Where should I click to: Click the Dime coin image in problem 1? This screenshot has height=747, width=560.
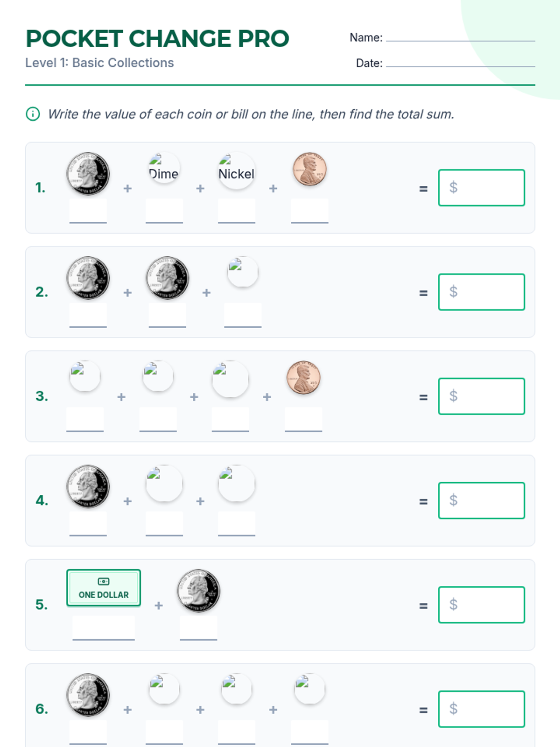[164, 168]
